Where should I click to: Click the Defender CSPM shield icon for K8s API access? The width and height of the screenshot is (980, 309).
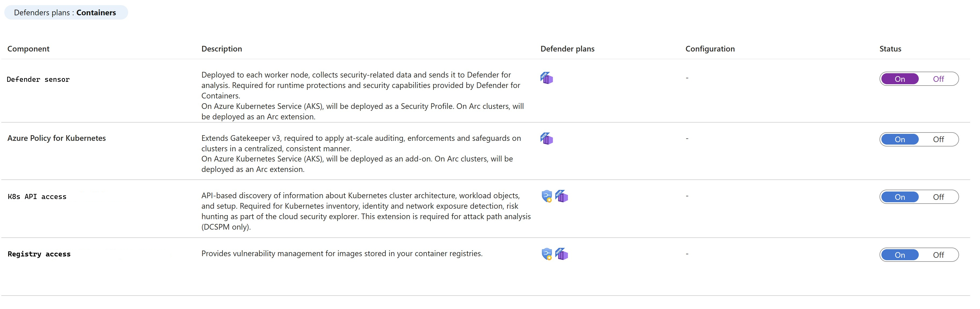[547, 196]
